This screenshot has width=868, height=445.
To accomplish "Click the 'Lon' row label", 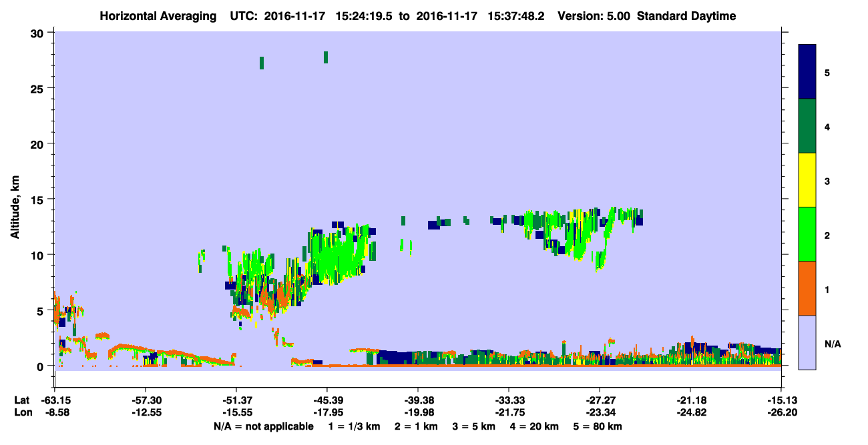I will (x=23, y=413).
